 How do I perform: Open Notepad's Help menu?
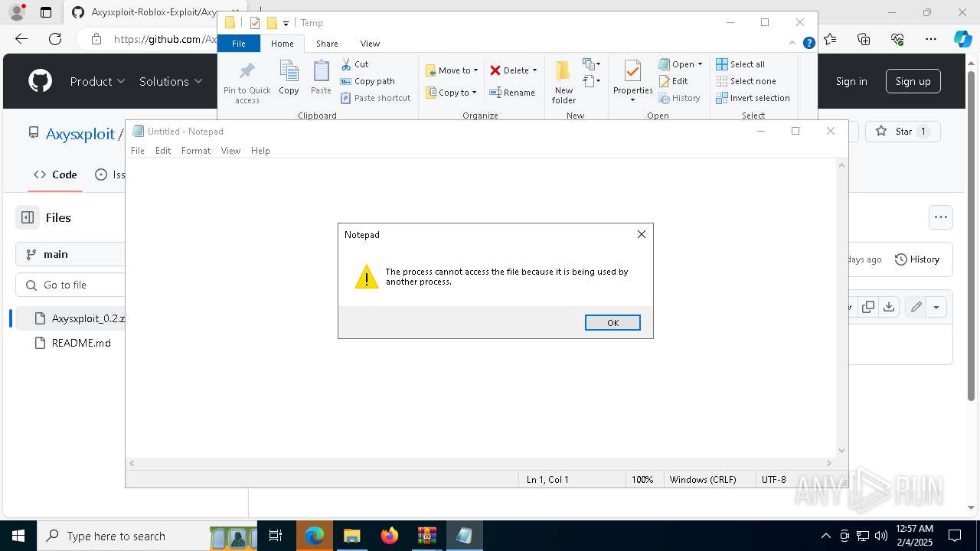(260, 151)
